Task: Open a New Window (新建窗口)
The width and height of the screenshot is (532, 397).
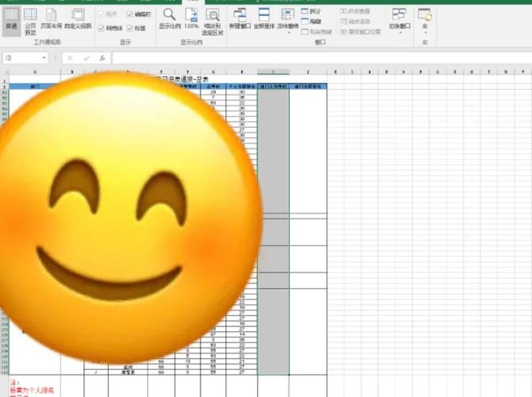Action: tap(240, 19)
